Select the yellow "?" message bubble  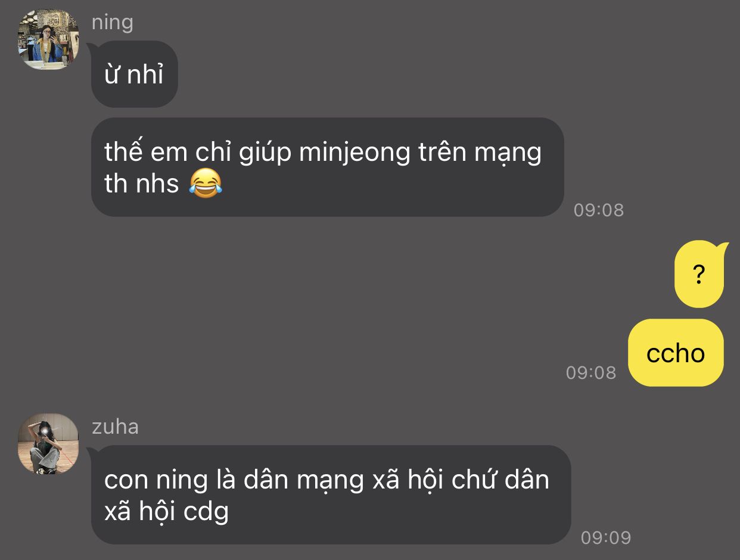(x=699, y=275)
